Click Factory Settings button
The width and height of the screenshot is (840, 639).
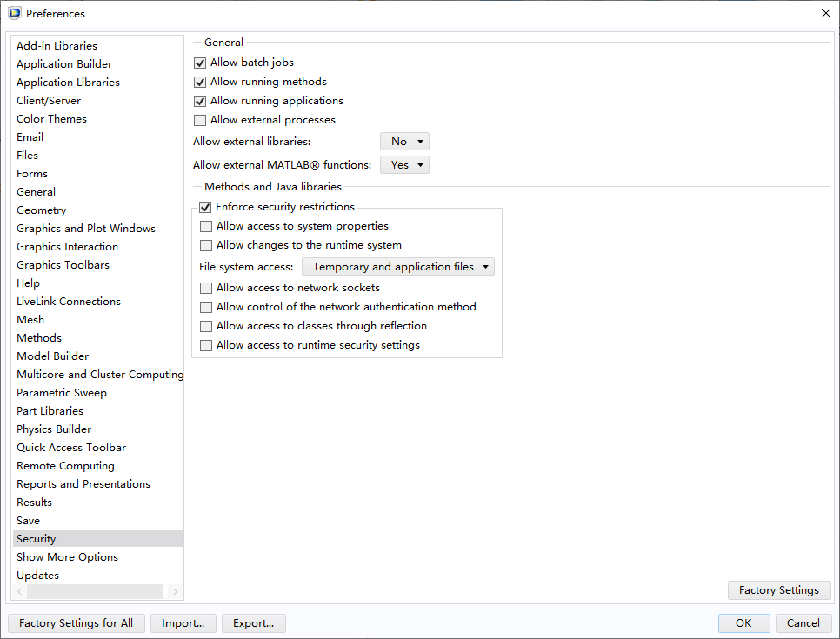(x=779, y=589)
